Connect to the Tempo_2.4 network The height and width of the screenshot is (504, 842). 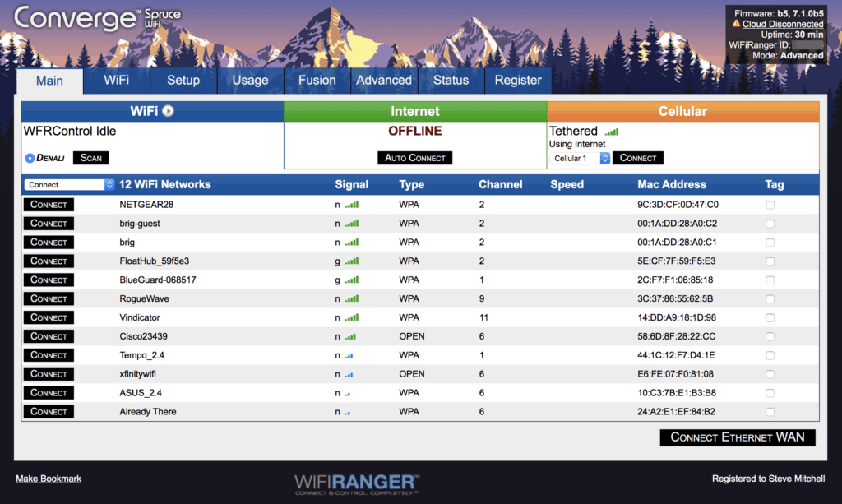coord(49,355)
